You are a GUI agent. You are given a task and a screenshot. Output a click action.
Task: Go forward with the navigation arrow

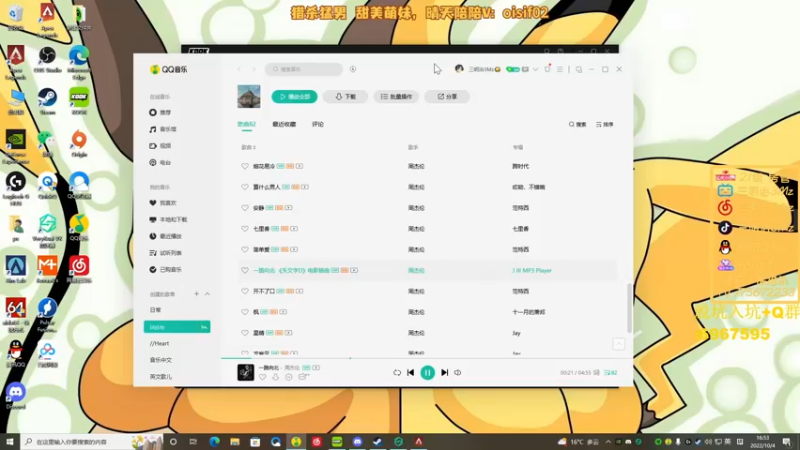point(254,69)
